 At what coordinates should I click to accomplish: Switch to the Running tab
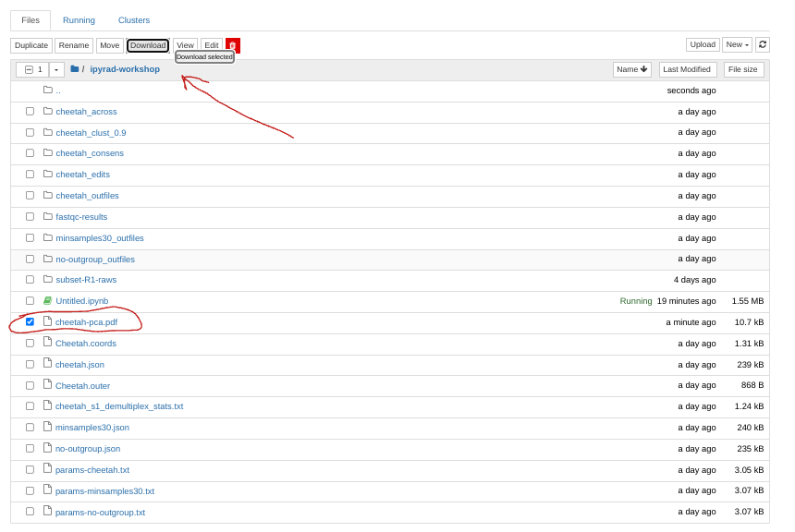[79, 20]
